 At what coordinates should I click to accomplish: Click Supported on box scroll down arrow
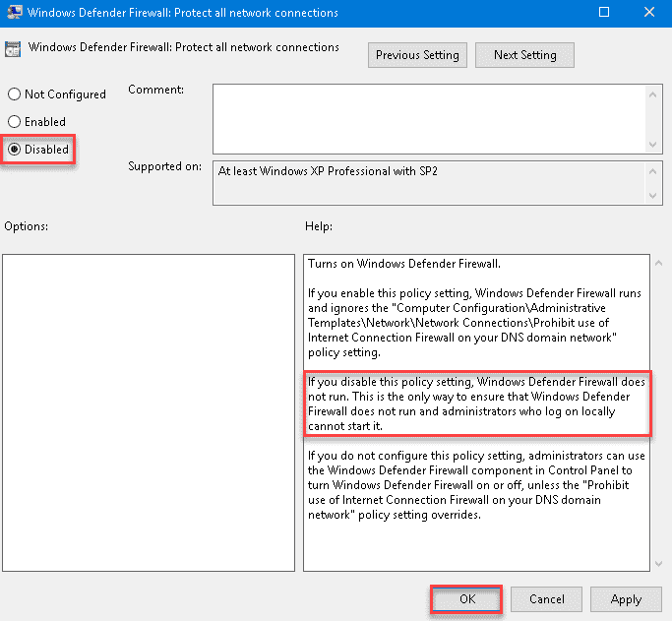pos(652,196)
